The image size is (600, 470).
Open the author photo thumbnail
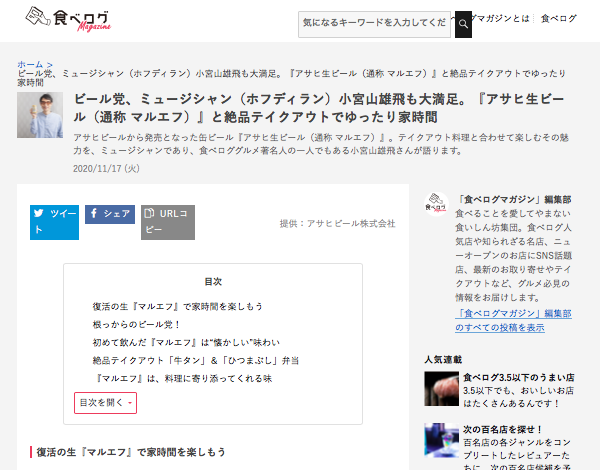tap(39, 115)
